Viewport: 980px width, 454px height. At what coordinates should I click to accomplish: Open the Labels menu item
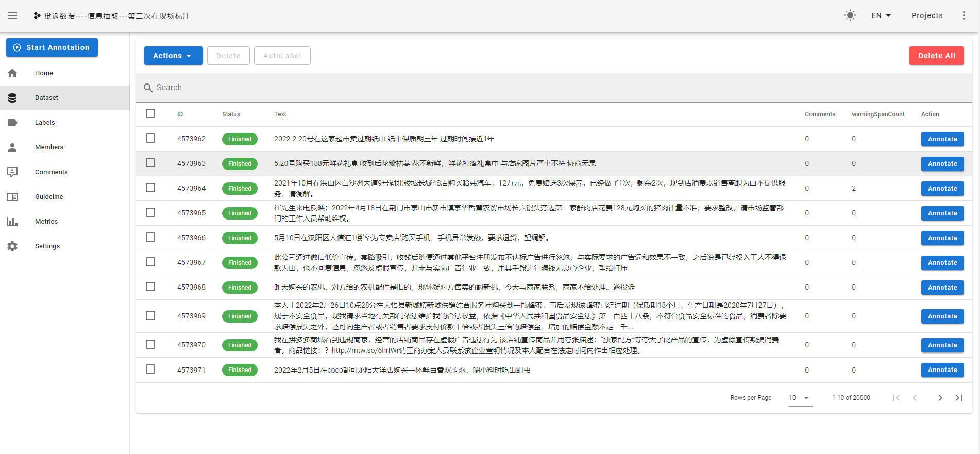pos(64,123)
